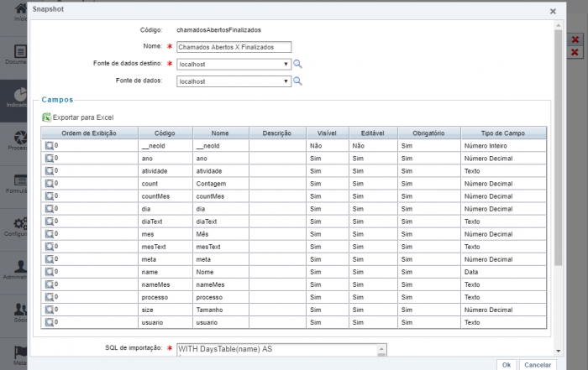Open row icon for dia field
The height and width of the screenshot is (370, 588).
click(49, 209)
